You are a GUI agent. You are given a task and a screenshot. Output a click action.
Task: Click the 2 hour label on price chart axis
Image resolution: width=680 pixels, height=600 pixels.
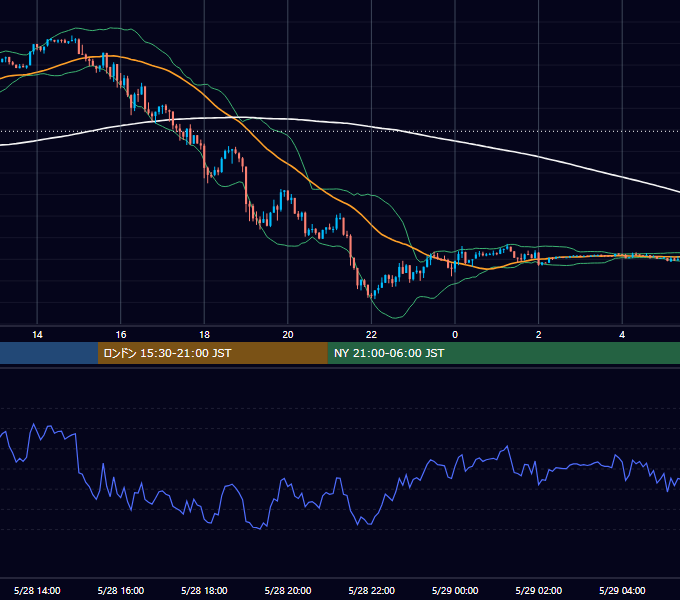coord(539,334)
